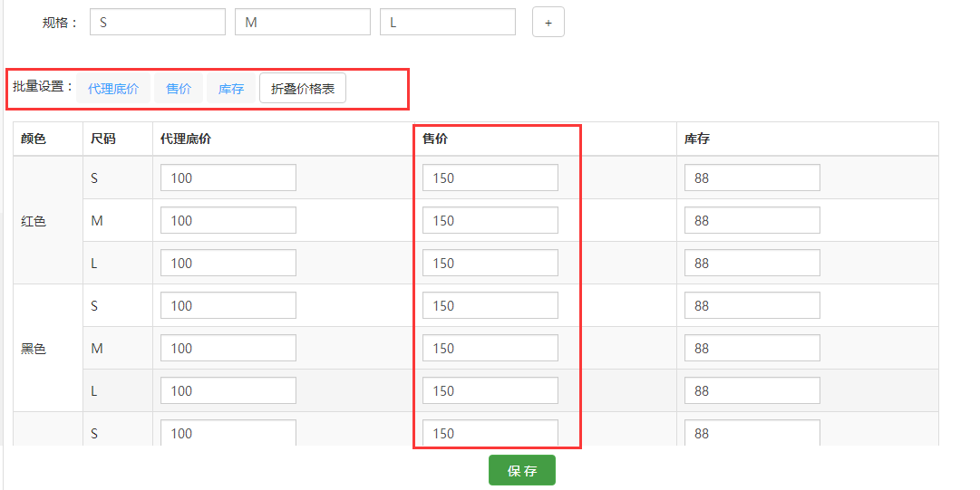Collapse the table with 折叠价格表 button
Image resolution: width=980 pixels, height=490 pixels.
click(303, 89)
